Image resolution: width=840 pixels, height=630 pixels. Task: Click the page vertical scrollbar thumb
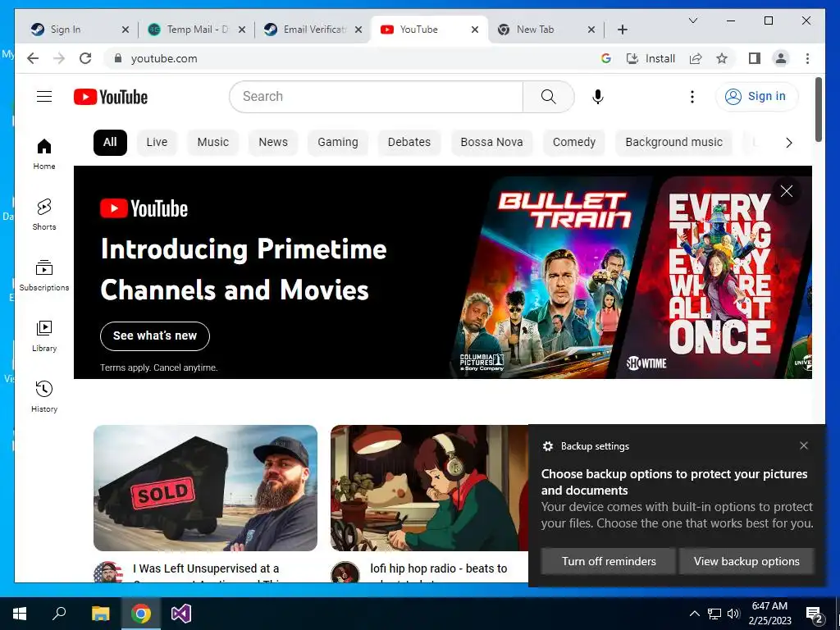[x=819, y=110]
